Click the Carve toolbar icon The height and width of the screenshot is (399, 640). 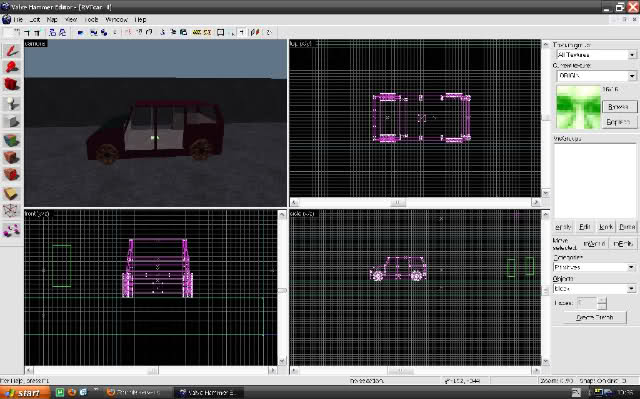(x=80, y=33)
